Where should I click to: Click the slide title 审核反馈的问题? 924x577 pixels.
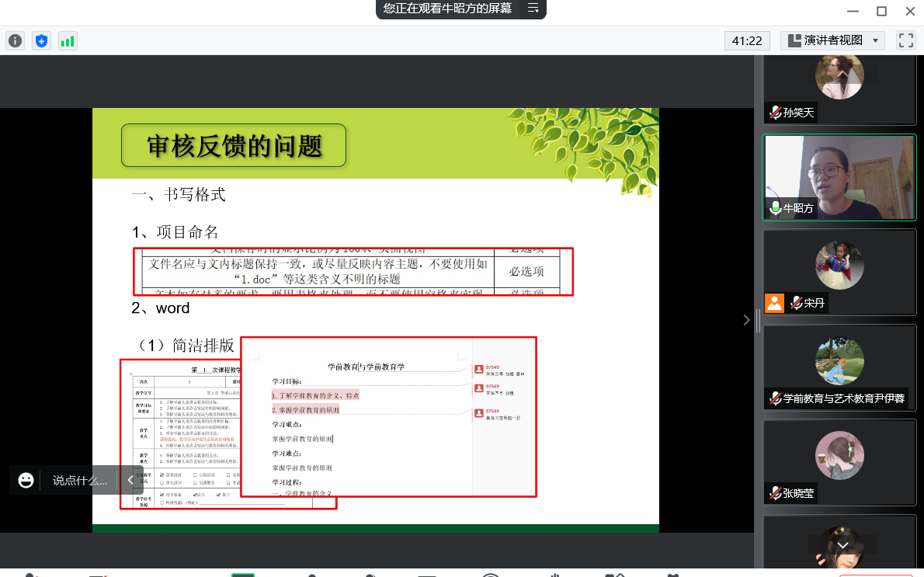tap(234, 145)
